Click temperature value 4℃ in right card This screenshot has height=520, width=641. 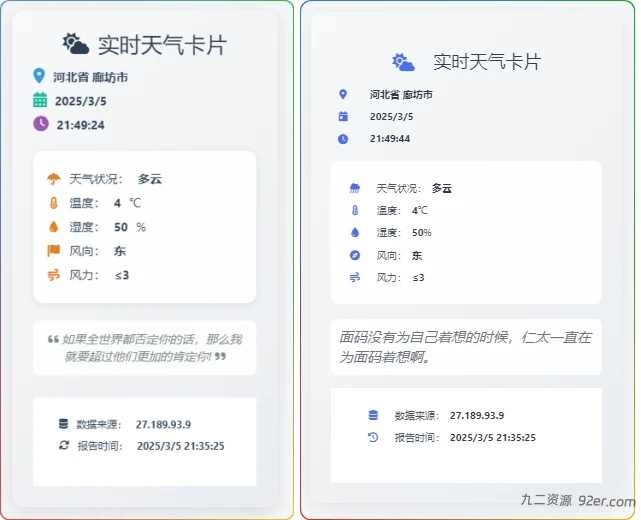pyautogui.click(x=420, y=211)
